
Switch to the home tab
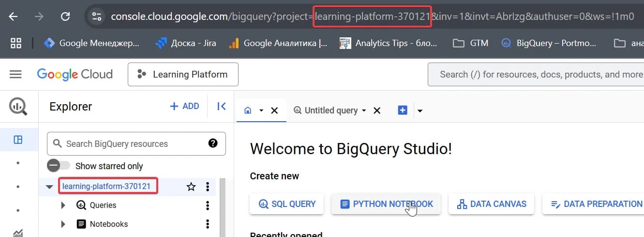[x=248, y=111]
